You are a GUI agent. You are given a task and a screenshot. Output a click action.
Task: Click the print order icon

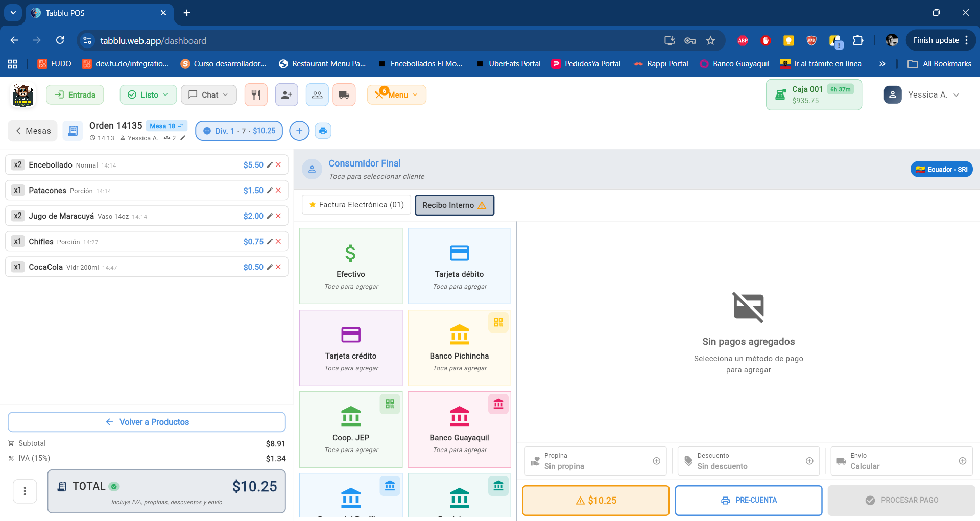pyautogui.click(x=323, y=131)
